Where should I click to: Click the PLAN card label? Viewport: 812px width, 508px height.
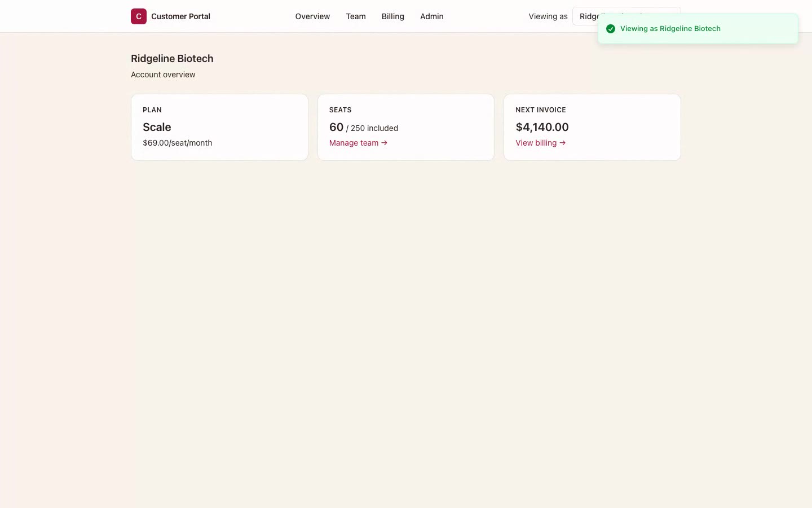point(152,110)
